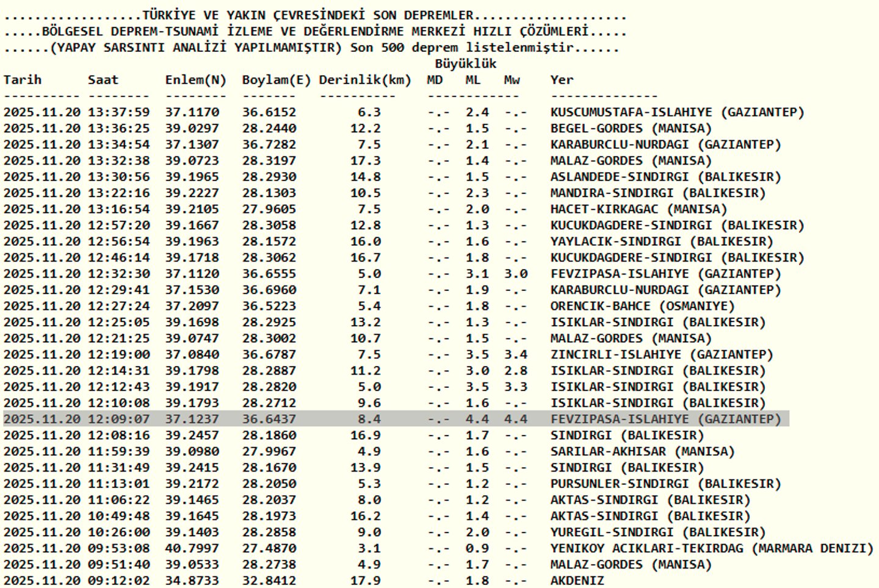Select the highlighted FEVZIPASA-ISLAHIYE 4.4 magnitude row
Image resolution: width=879 pixels, height=588 pixels.
pos(396,419)
